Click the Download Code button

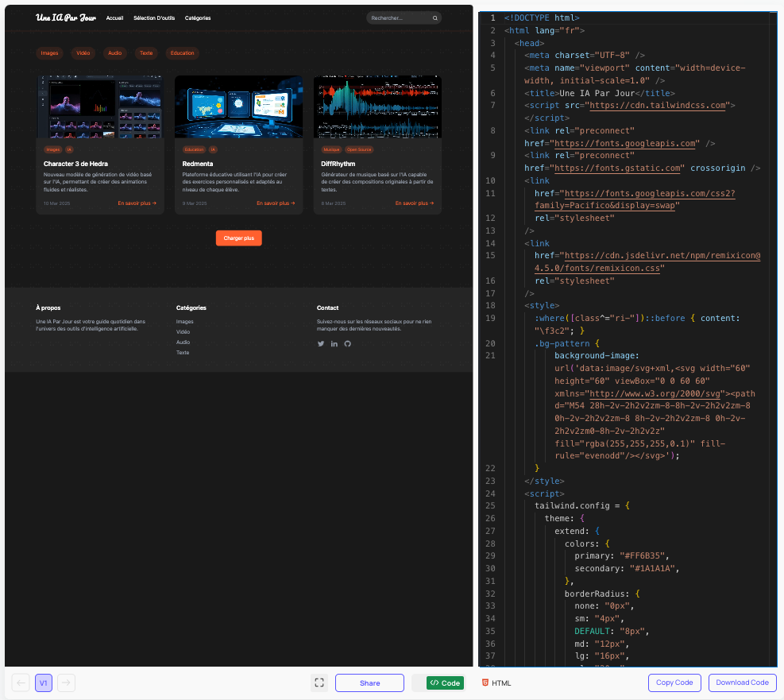point(742,683)
